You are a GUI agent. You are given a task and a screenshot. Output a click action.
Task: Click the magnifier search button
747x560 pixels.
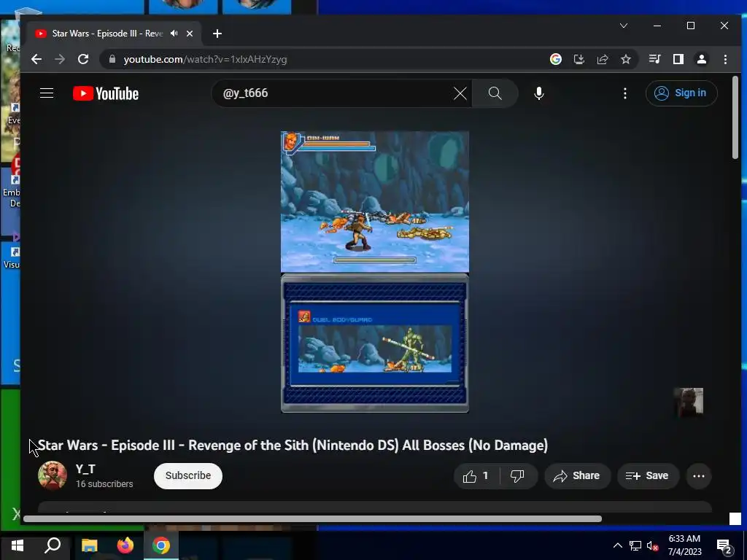[x=495, y=93]
